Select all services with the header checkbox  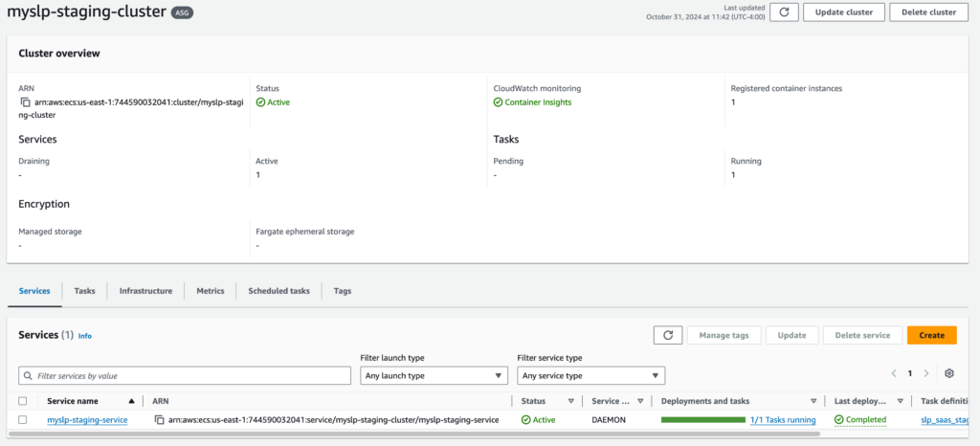click(x=23, y=401)
